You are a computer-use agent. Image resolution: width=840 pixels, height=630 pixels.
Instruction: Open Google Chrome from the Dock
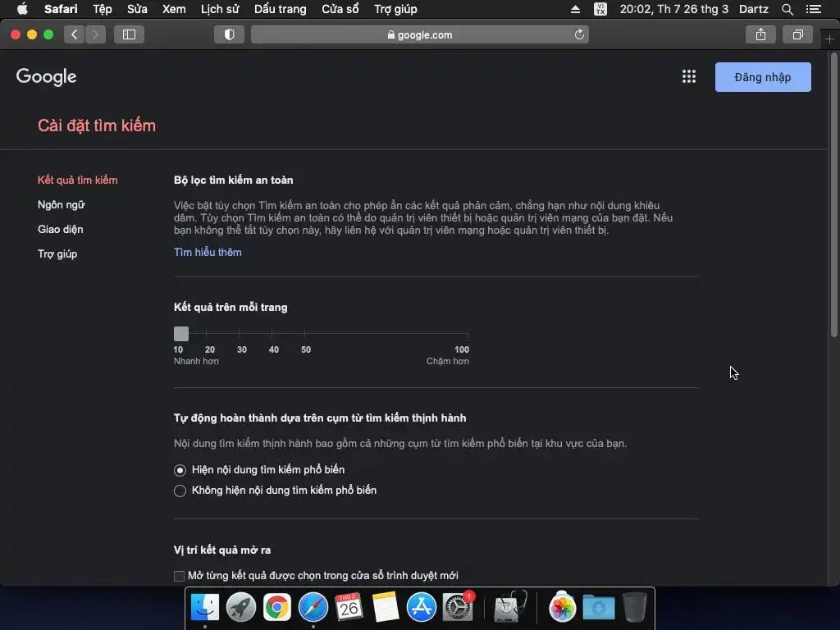coord(277,607)
